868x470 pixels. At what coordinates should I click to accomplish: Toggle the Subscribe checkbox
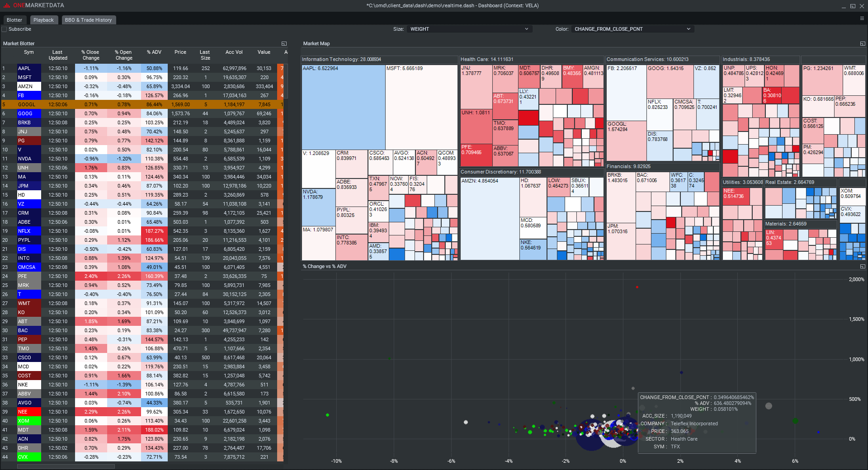pos(5,29)
